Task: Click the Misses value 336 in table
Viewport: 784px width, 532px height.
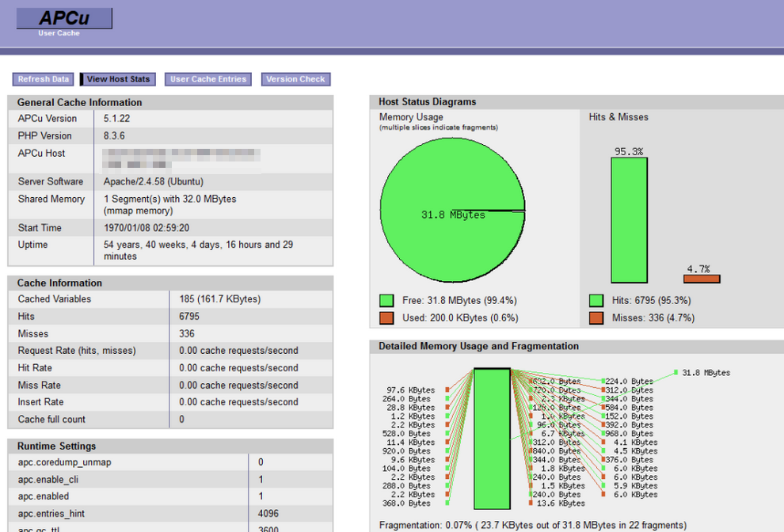Action: (187, 333)
